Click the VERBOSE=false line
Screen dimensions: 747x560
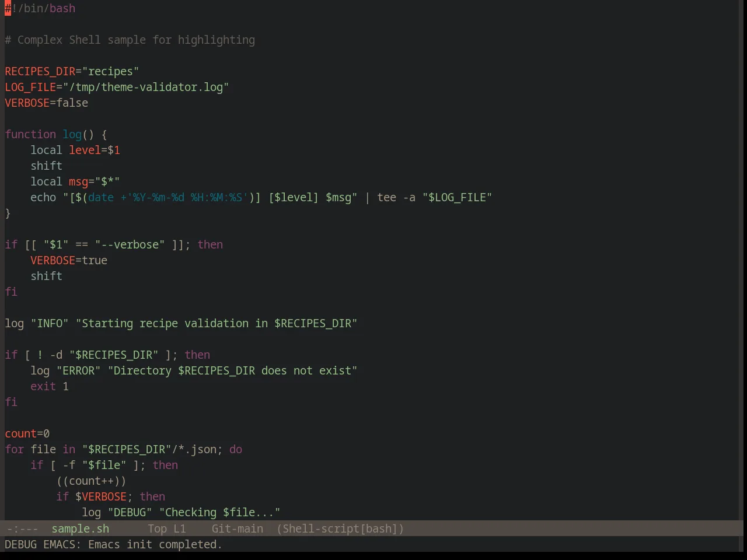(x=47, y=103)
